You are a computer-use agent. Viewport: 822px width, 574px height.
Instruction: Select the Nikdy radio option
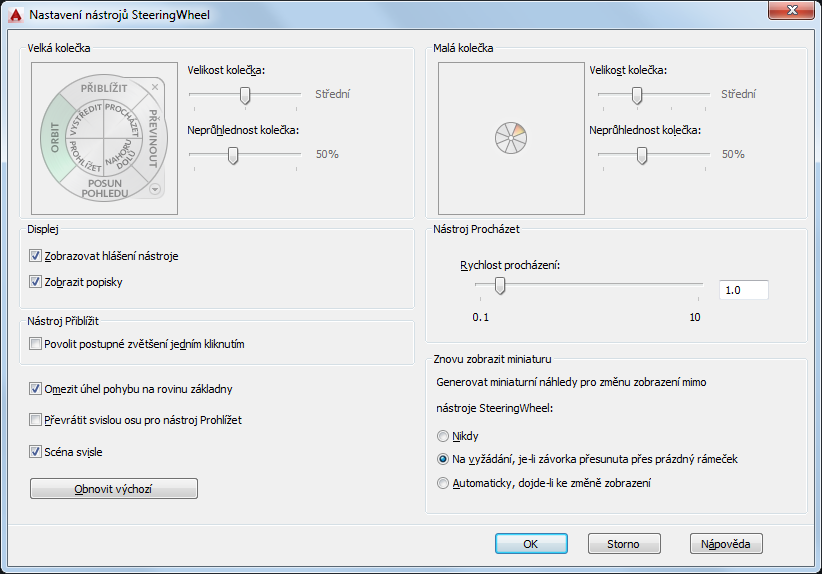(x=443, y=436)
